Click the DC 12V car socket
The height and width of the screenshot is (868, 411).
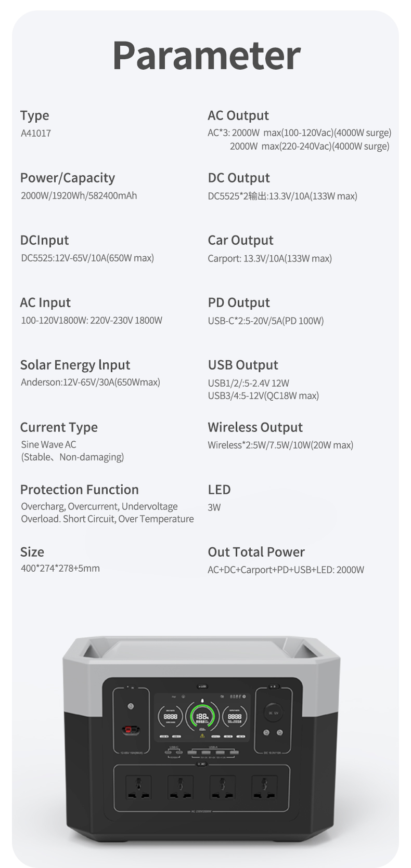click(x=273, y=713)
